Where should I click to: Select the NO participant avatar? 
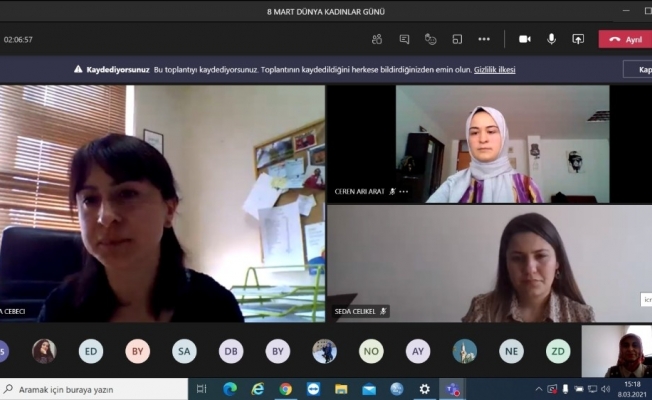pos(371,351)
